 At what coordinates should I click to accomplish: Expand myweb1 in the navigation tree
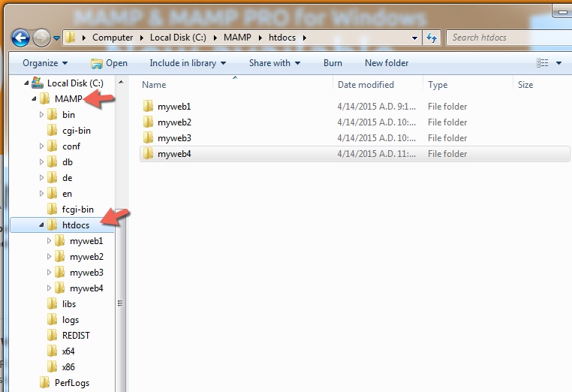[x=49, y=240]
